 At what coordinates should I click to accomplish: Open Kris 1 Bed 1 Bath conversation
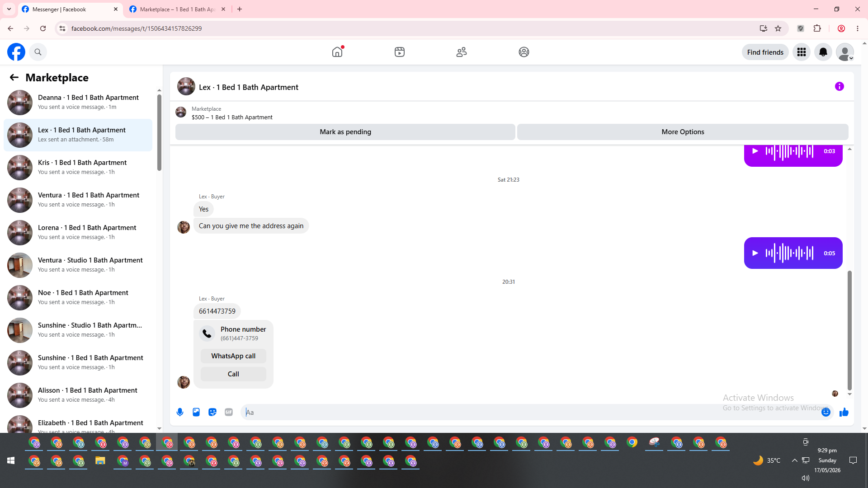tap(78, 168)
